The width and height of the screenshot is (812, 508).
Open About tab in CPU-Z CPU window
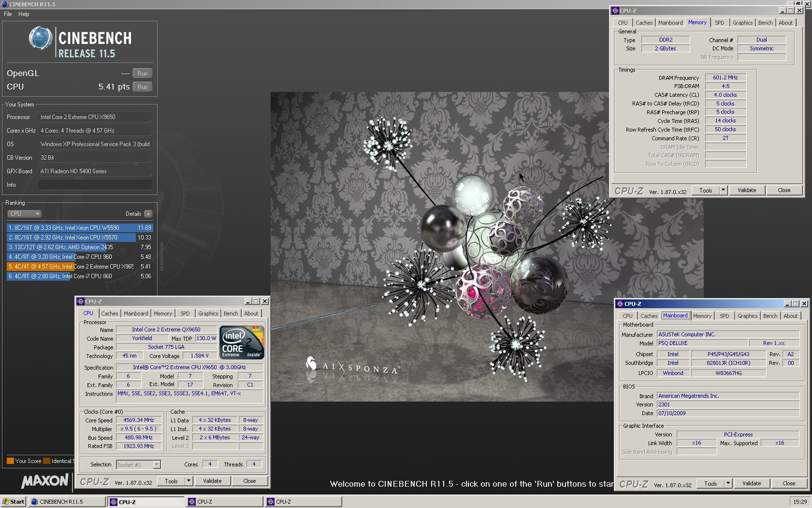click(x=251, y=314)
